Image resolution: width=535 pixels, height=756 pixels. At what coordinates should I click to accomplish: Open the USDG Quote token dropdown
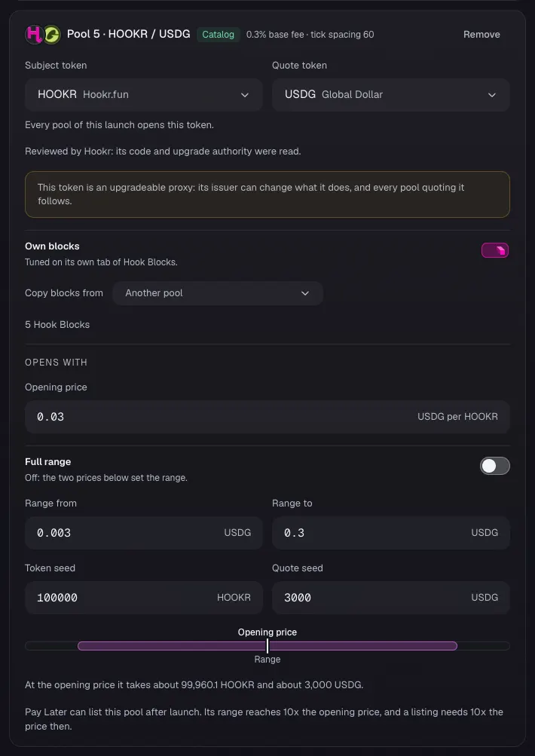click(391, 95)
